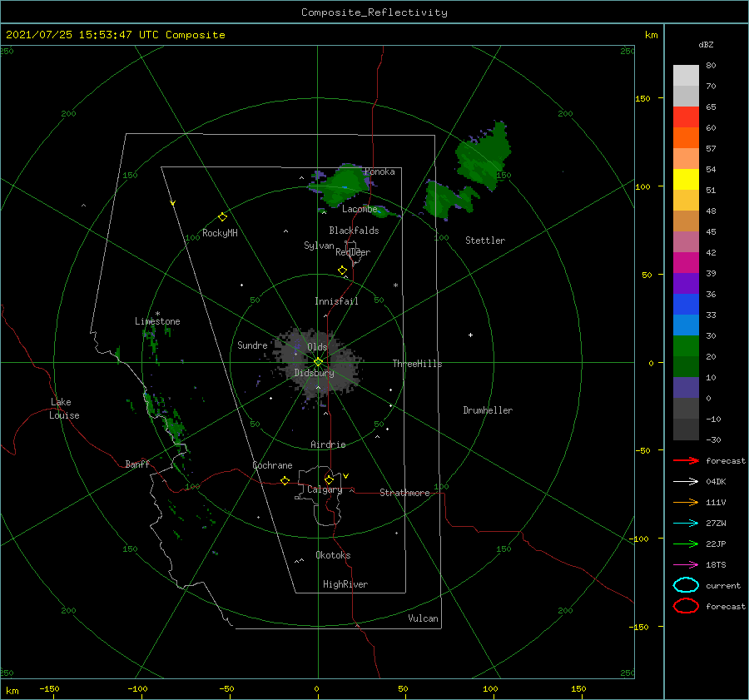The image size is (749, 700).
Task: Click the Blackfalds city label
Action: pyautogui.click(x=354, y=231)
